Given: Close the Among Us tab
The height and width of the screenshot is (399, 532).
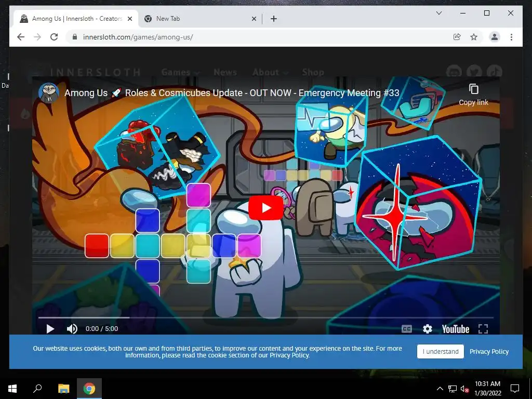Looking at the screenshot, I should pos(129,19).
